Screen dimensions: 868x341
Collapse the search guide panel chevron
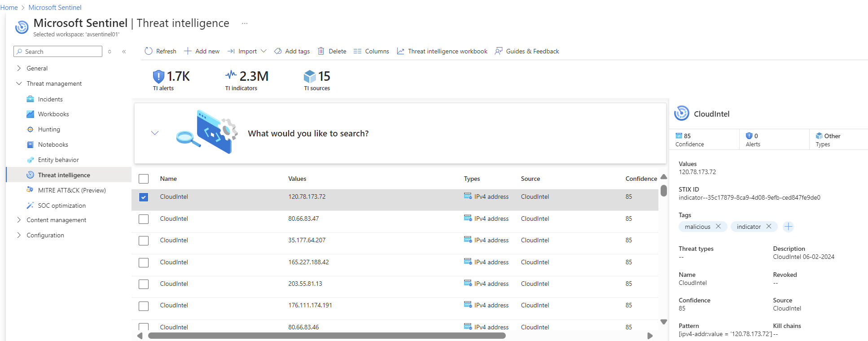[x=155, y=133]
